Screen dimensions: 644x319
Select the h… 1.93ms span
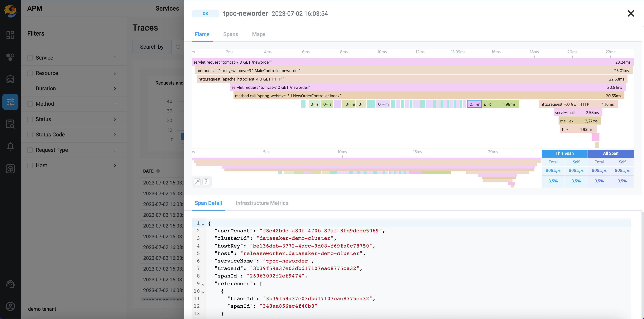pos(578,129)
